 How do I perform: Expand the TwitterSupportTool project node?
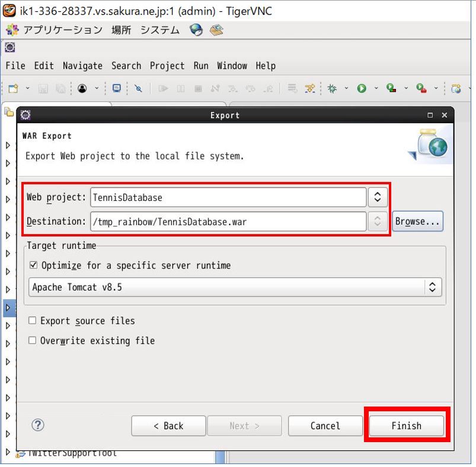click(8, 452)
